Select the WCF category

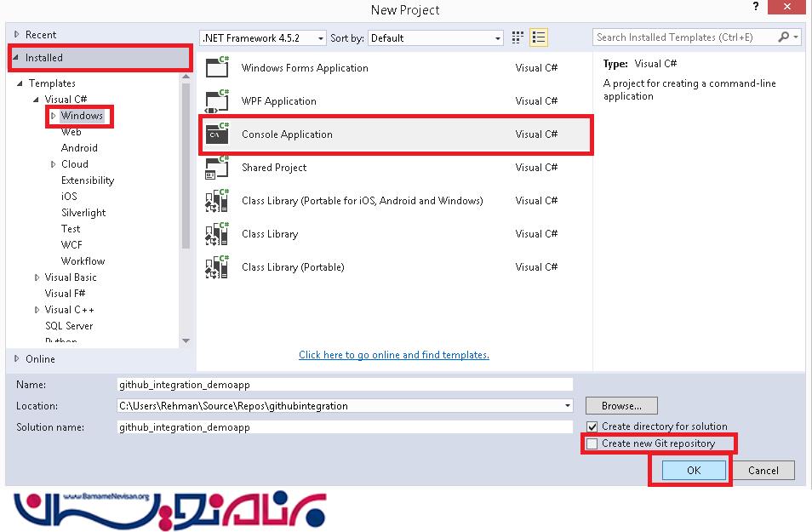[71, 245]
